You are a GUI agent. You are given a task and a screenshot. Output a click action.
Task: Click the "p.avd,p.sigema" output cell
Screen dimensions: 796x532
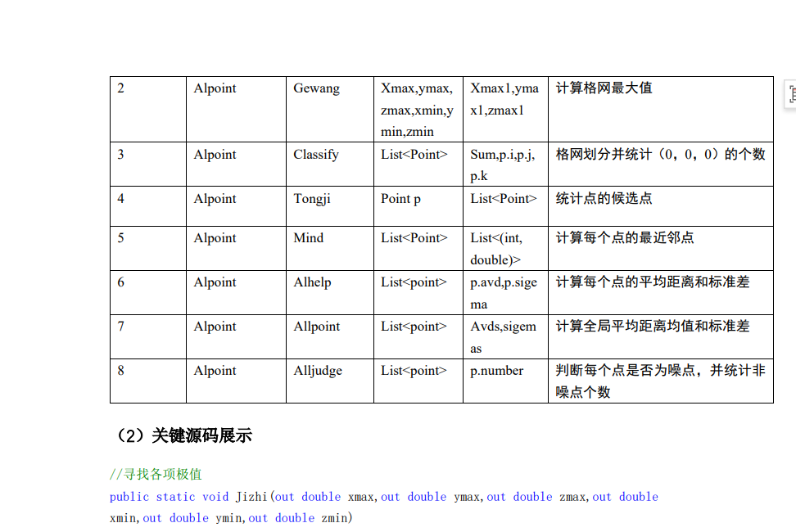pyautogui.click(x=504, y=293)
